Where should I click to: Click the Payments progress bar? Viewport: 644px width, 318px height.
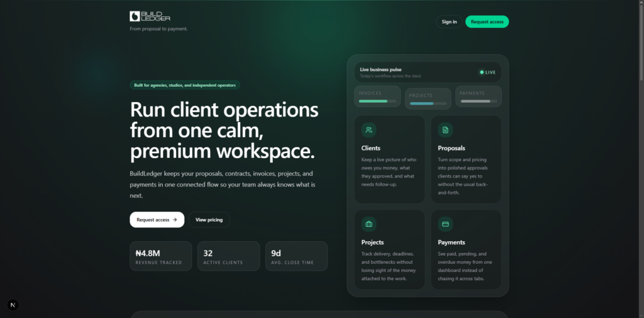[x=479, y=101]
